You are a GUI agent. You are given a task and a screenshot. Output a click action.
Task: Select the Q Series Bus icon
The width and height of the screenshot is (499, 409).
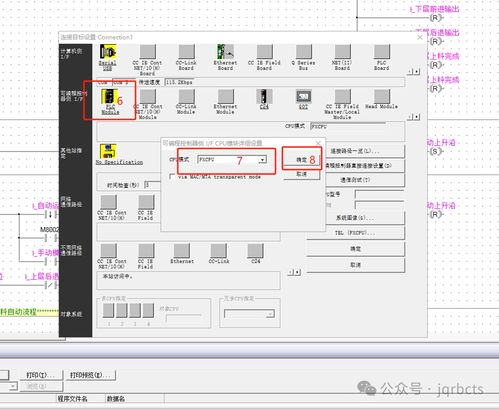point(304,52)
